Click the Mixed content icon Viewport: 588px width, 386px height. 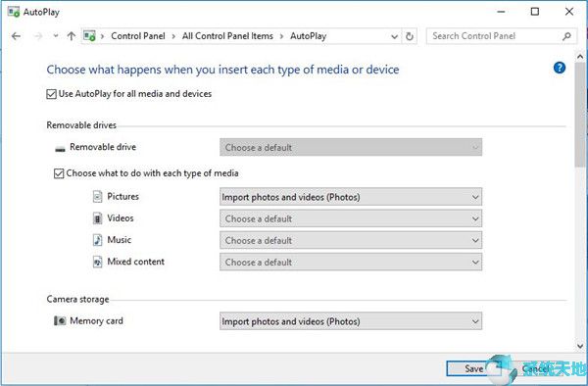pyautogui.click(x=97, y=262)
